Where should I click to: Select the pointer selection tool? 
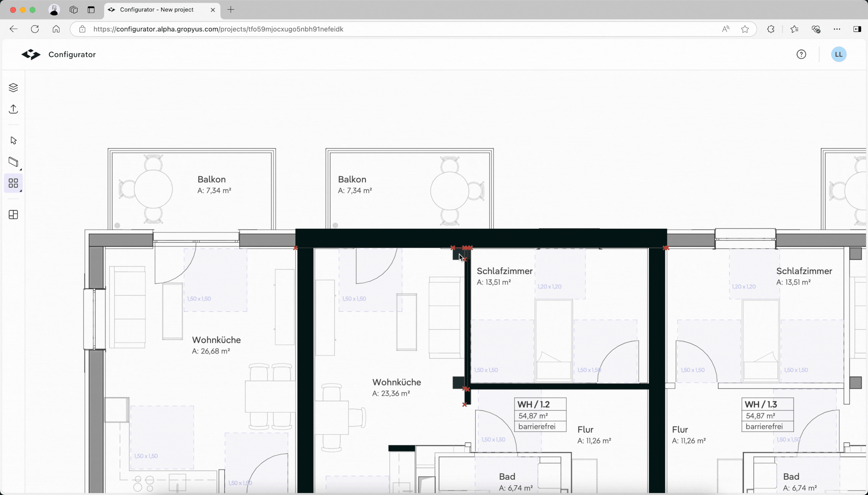pyautogui.click(x=13, y=141)
